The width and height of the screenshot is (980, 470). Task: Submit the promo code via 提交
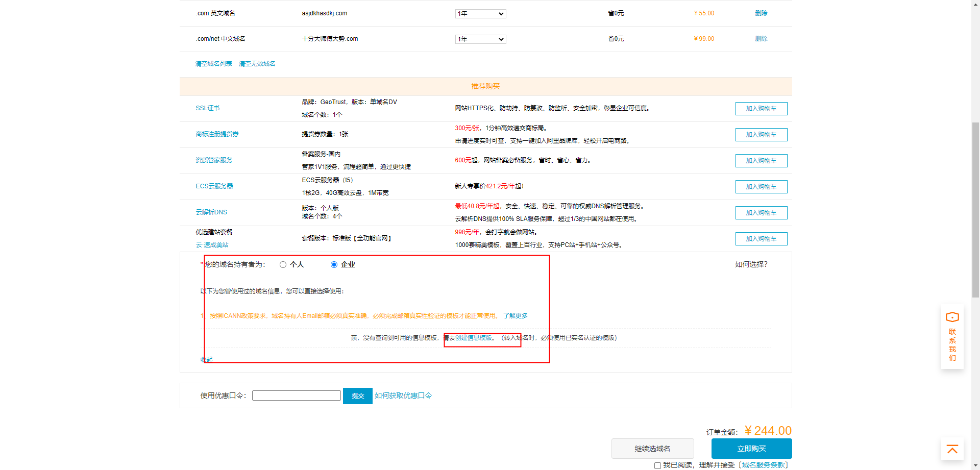(357, 395)
